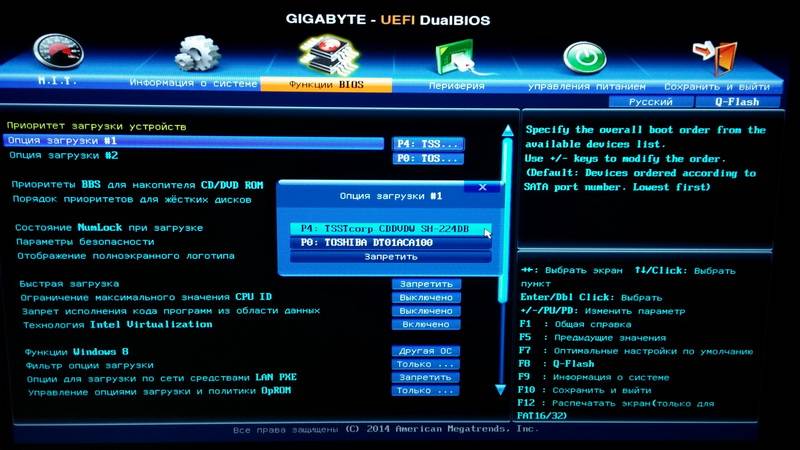Open Параметры безопасности
Screen dimensions: 800x450
point(85,242)
